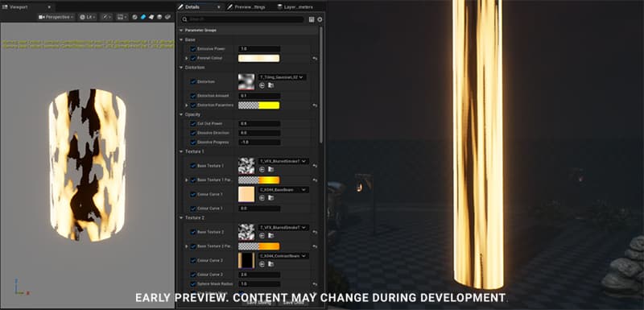
Task: Collapse the Base parameter group
Action: (181, 39)
